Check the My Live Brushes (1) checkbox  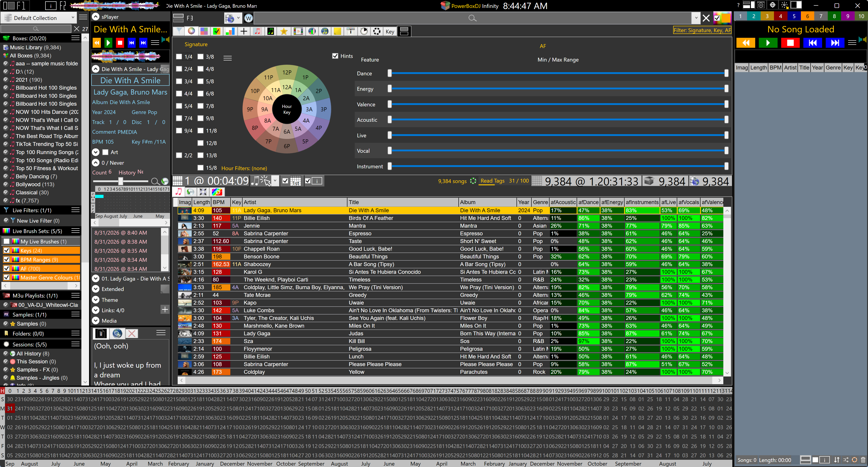tap(6, 241)
